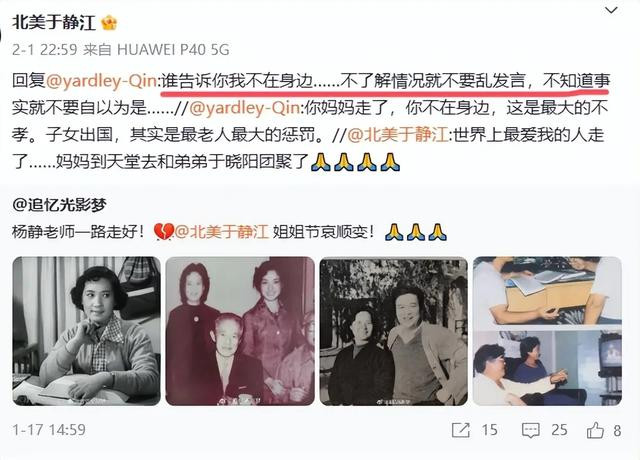
Task: Open first @yardley-Qin mention link
Action: [x=102, y=81]
